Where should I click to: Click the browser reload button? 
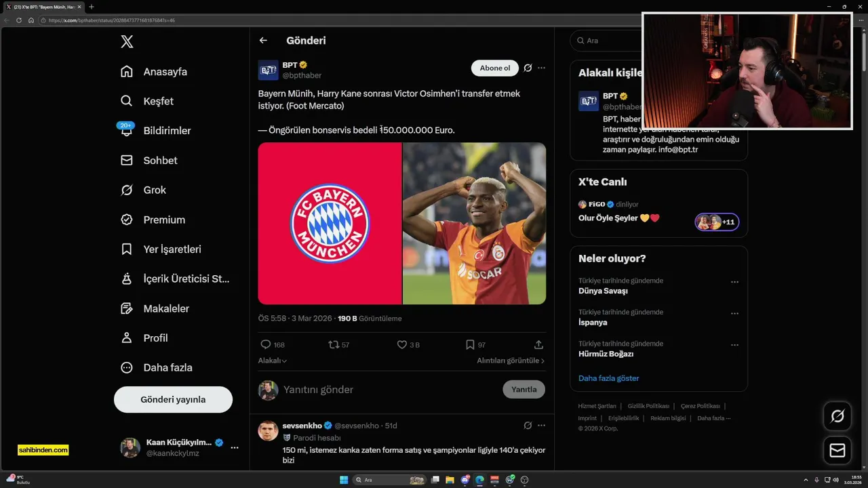19,20
